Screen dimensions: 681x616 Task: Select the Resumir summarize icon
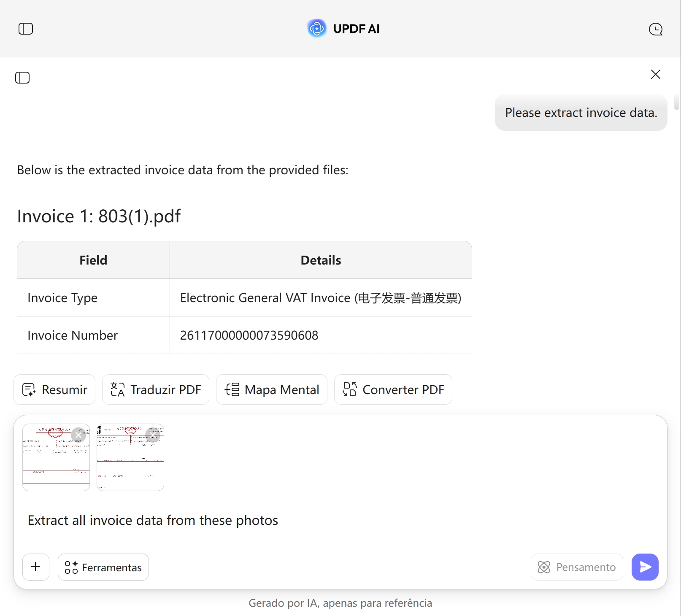(29, 389)
